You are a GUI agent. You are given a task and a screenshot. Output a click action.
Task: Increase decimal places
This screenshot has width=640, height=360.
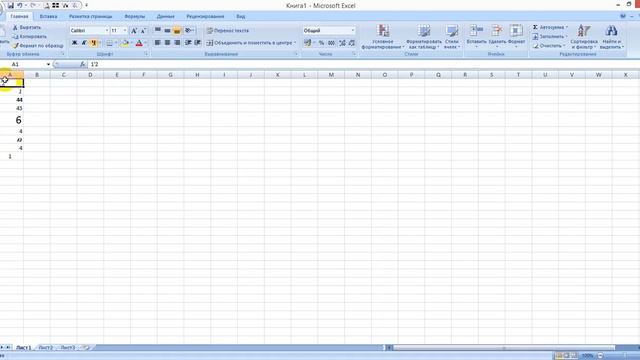(342, 43)
